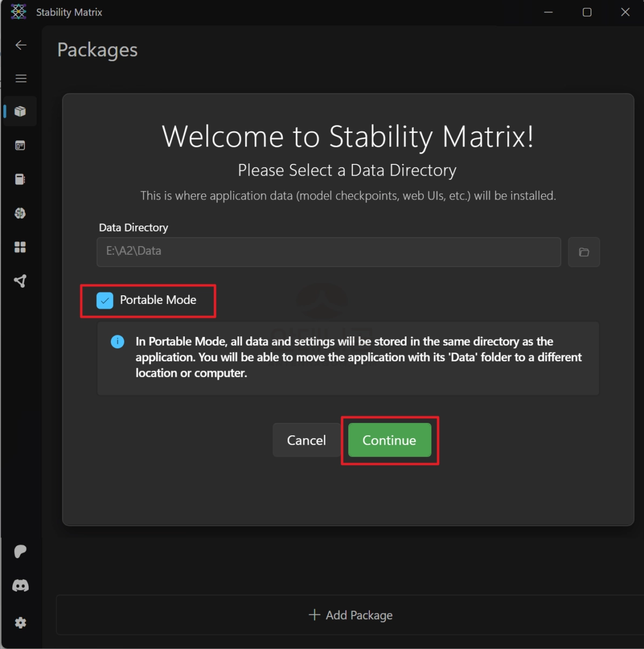644x649 pixels.
Task: Open the paper plane workflows icon
Action: [x=20, y=281]
